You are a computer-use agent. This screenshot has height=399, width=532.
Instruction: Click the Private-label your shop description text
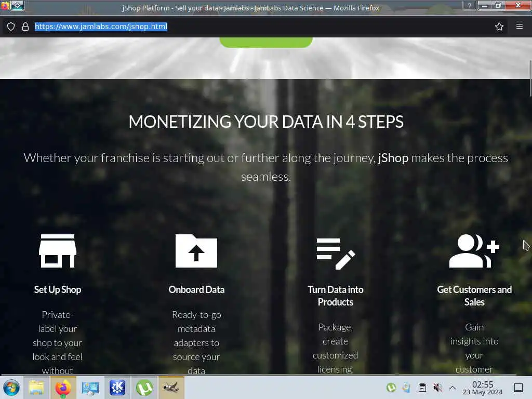(58, 343)
